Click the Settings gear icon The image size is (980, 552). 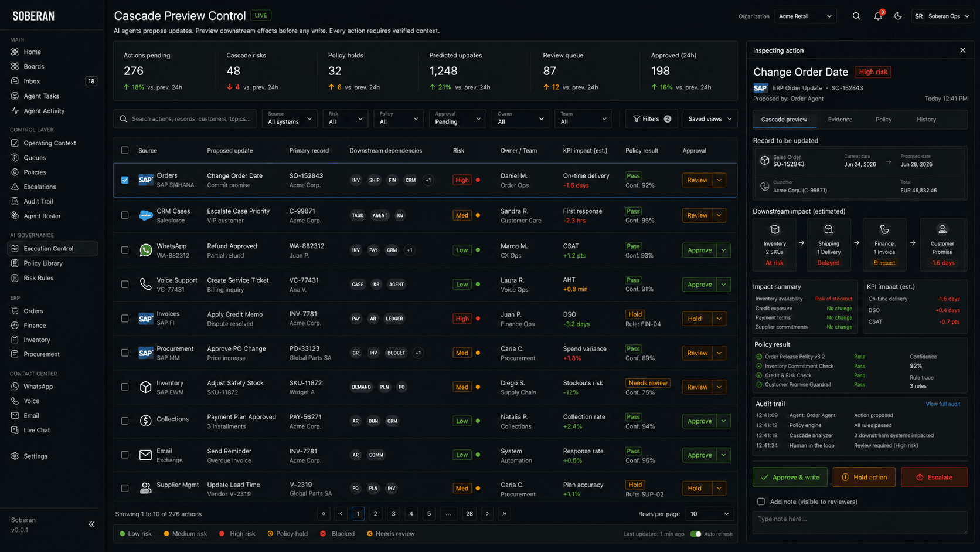click(x=15, y=456)
